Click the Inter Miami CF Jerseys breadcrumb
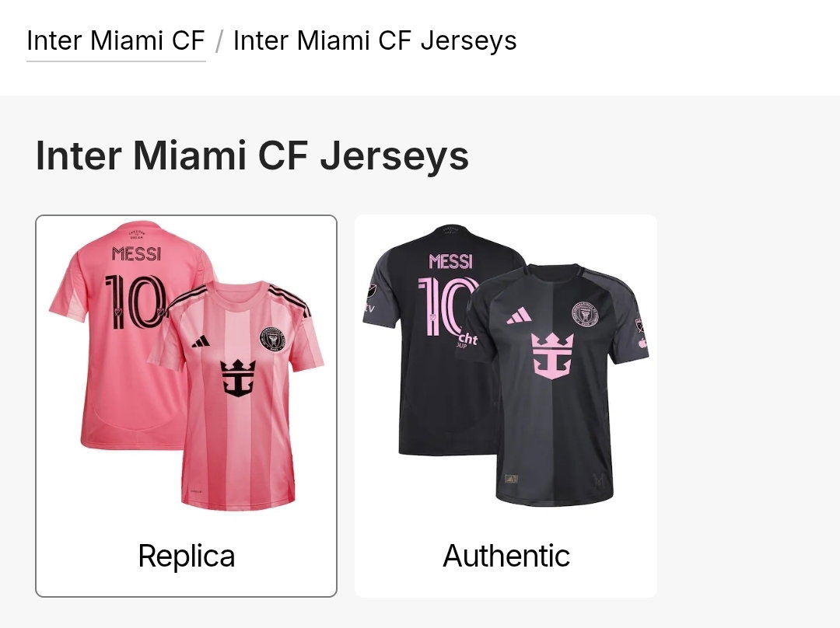 point(375,41)
